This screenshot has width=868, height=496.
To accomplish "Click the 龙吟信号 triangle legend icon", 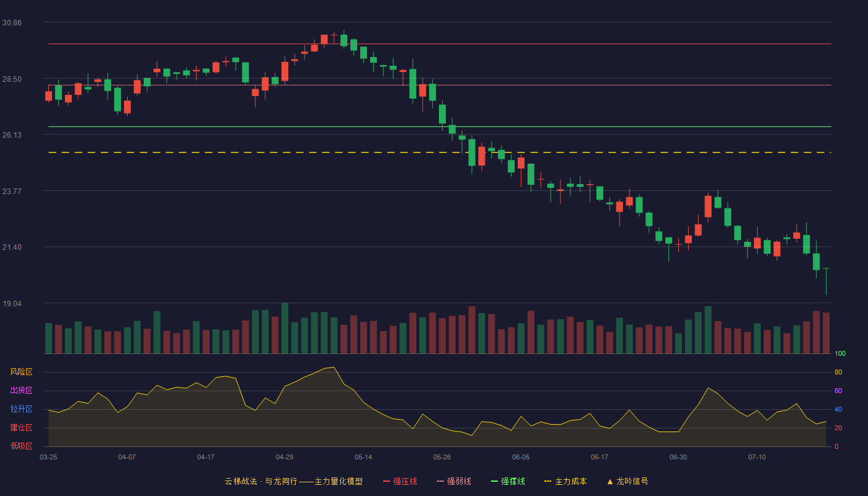I will coord(610,481).
